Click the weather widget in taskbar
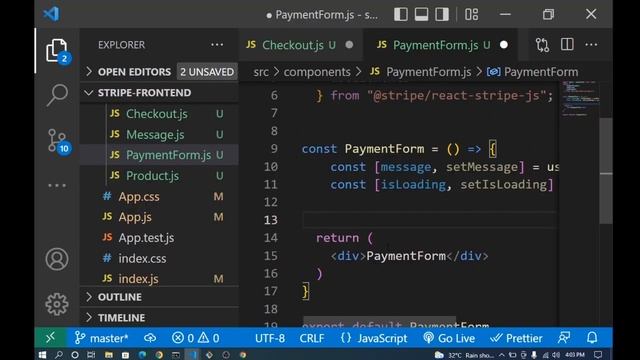The width and height of the screenshot is (640, 360). point(464,355)
